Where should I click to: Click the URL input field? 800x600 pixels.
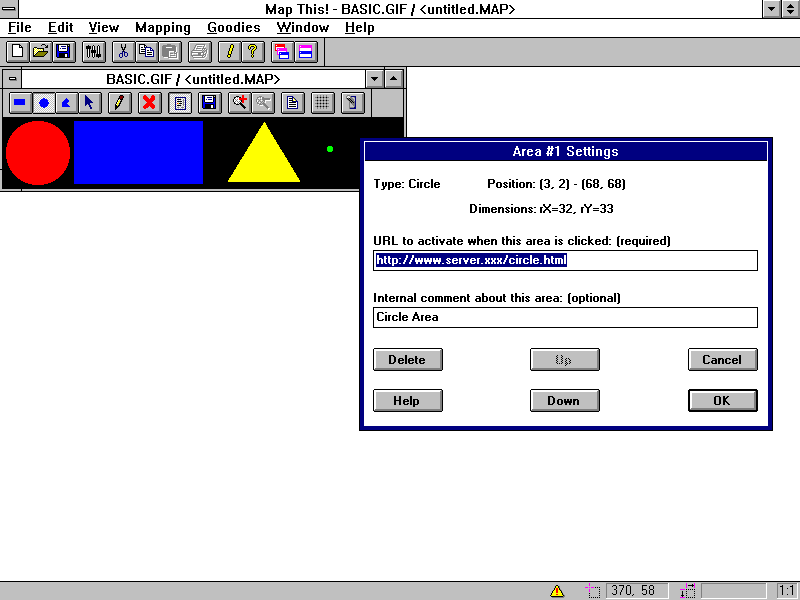pyautogui.click(x=565, y=260)
